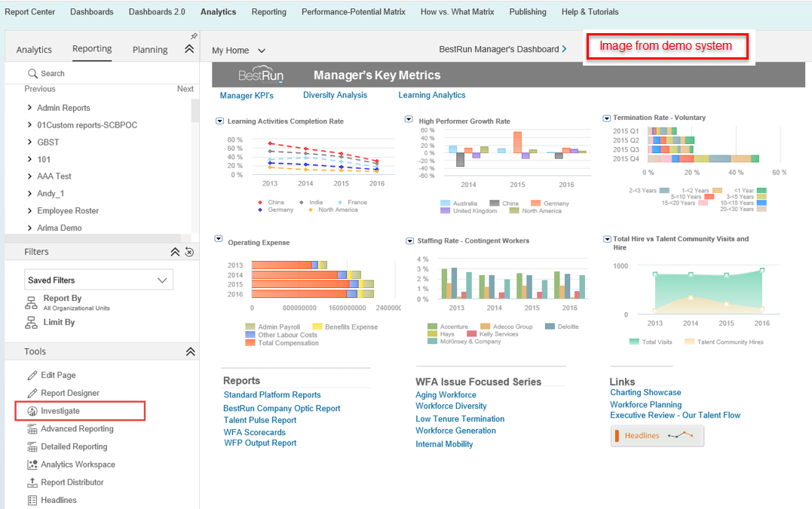Open Staffing Rate Contingent Workers chart menu
This screenshot has width=812, height=509.
pyautogui.click(x=409, y=241)
